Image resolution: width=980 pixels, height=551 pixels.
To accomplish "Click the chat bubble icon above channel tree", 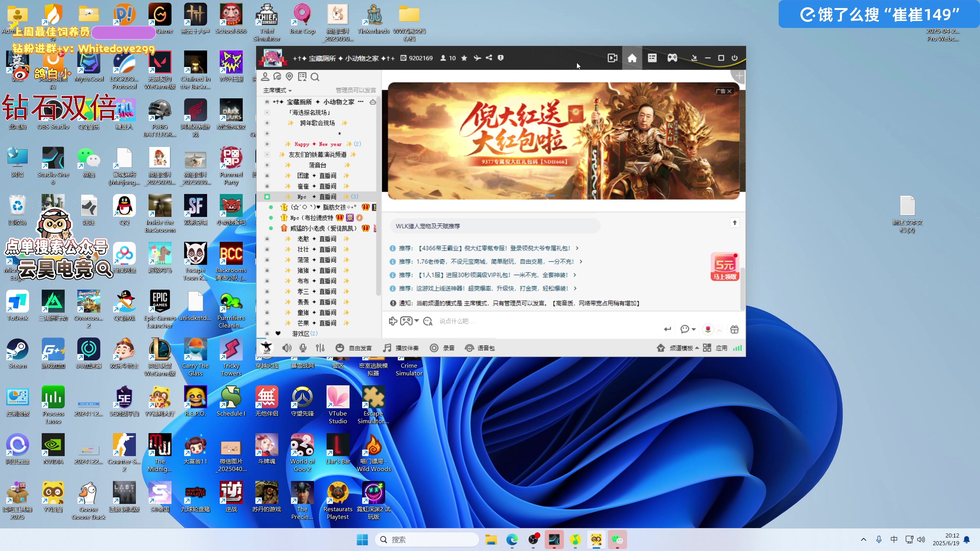I will pyautogui.click(x=277, y=77).
